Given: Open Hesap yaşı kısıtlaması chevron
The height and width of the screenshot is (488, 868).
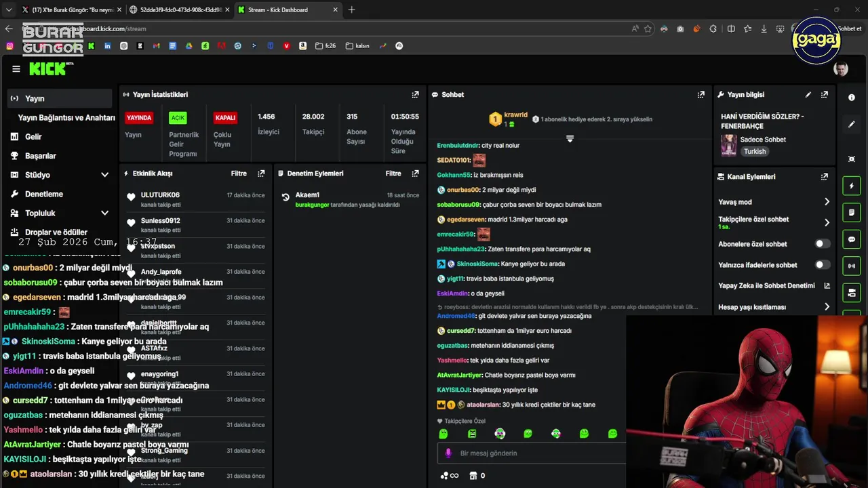Looking at the screenshot, I should pos(827,307).
